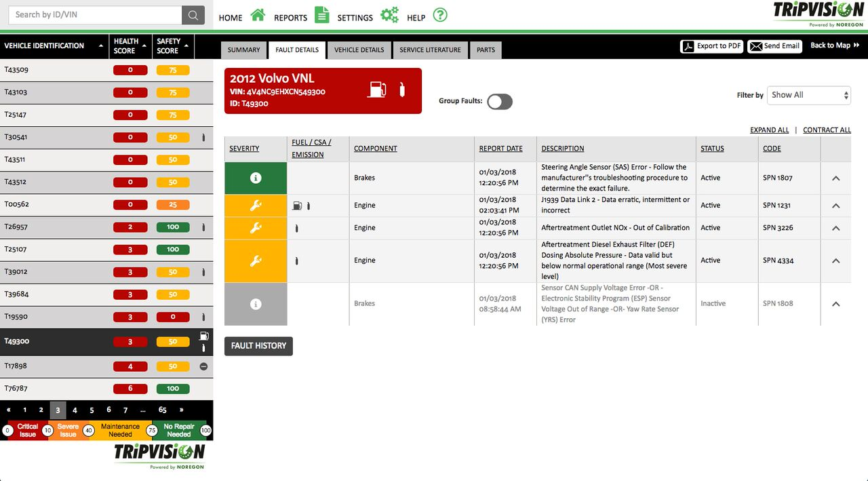Click the FAULT HISTORY button
This screenshot has height=481, width=868.
coord(258,346)
